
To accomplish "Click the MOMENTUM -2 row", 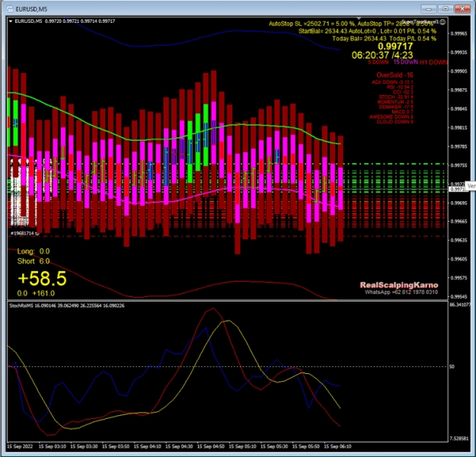I will coord(395,102).
